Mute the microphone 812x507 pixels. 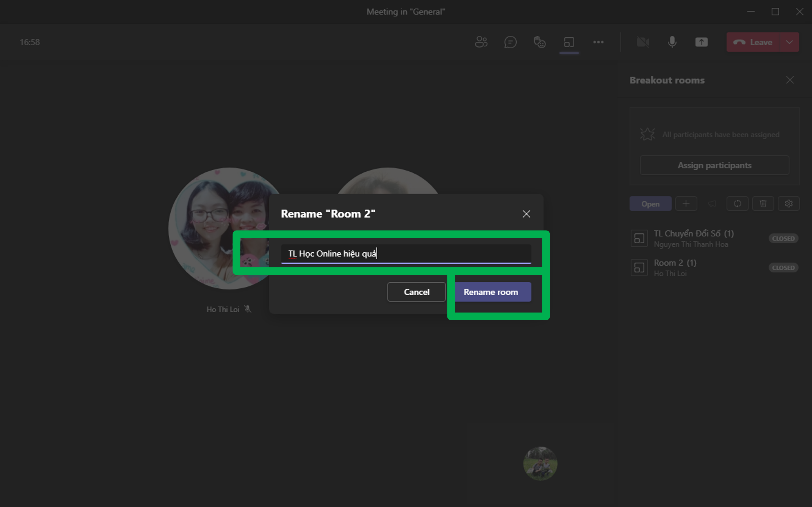coord(672,42)
